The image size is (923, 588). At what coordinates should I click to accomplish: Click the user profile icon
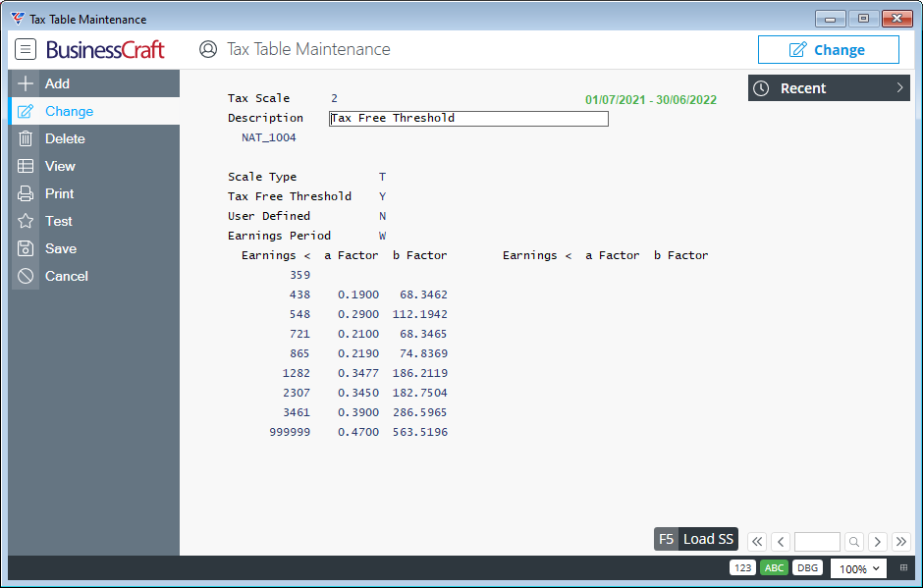point(208,49)
